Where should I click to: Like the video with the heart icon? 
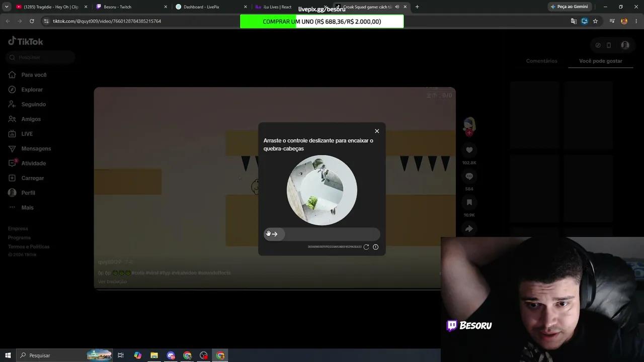tap(469, 150)
